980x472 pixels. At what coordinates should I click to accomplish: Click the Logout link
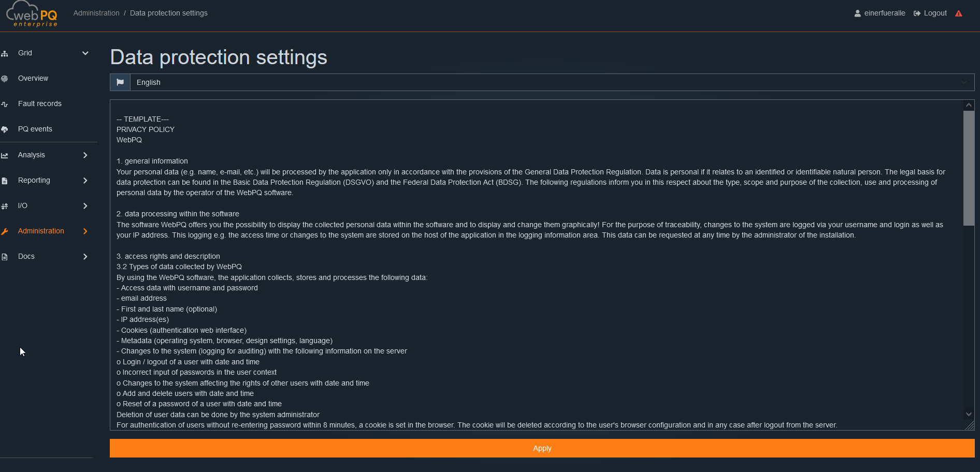point(935,13)
